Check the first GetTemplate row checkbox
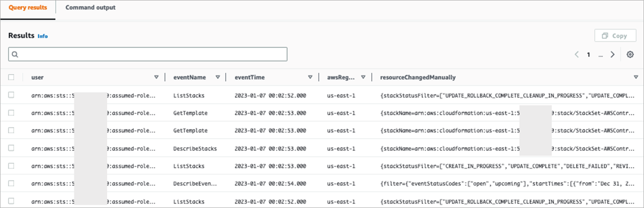The height and width of the screenshot is (208, 644). [x=11, y=113]
